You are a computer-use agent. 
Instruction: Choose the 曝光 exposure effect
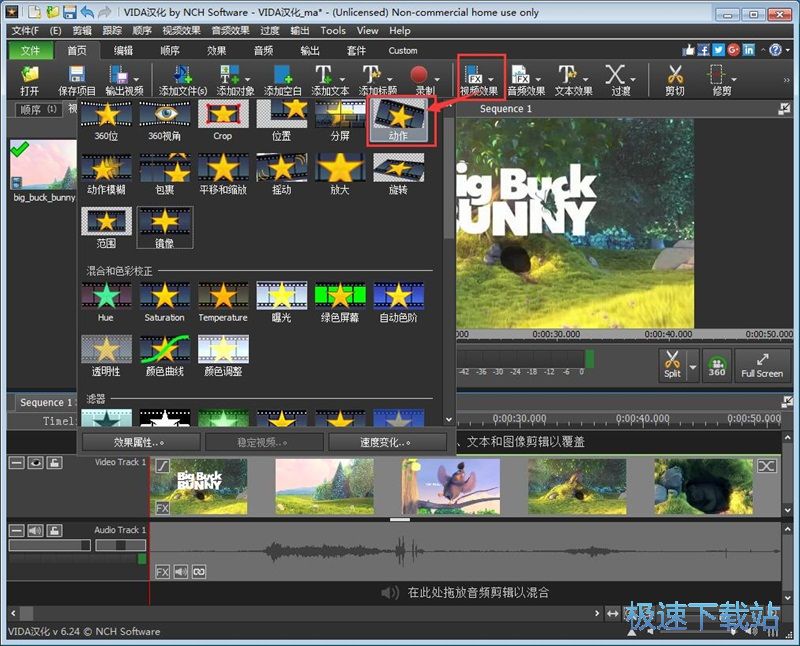coord(282,302)
